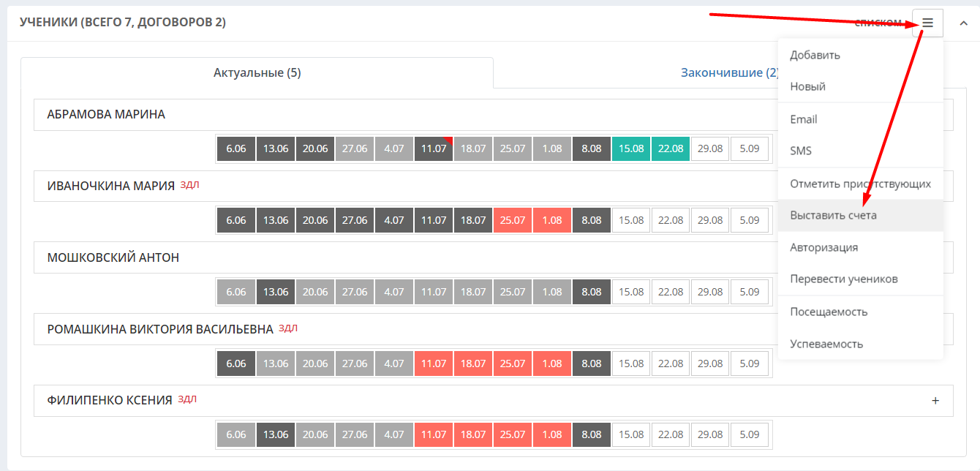Click the ЗДЛ mark next to Иваночкина Мария
This screenshot has height=471, width=980.
point(189,185)
